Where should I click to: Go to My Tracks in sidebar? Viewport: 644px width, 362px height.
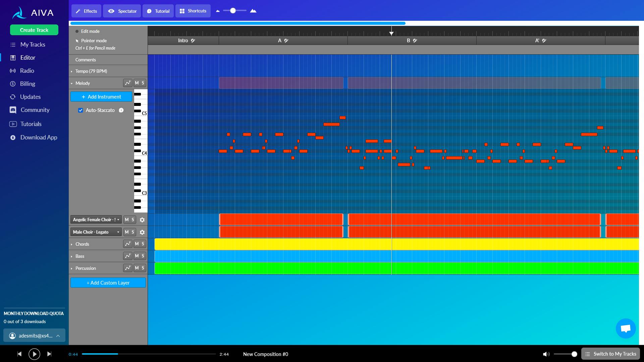pyautogui.click(x=33, y=45)
